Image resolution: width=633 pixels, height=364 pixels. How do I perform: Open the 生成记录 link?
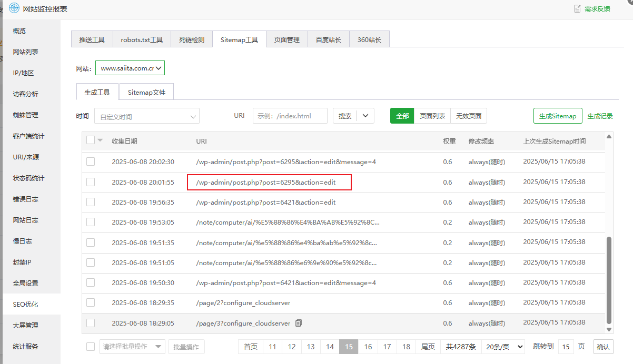point(600,116)
